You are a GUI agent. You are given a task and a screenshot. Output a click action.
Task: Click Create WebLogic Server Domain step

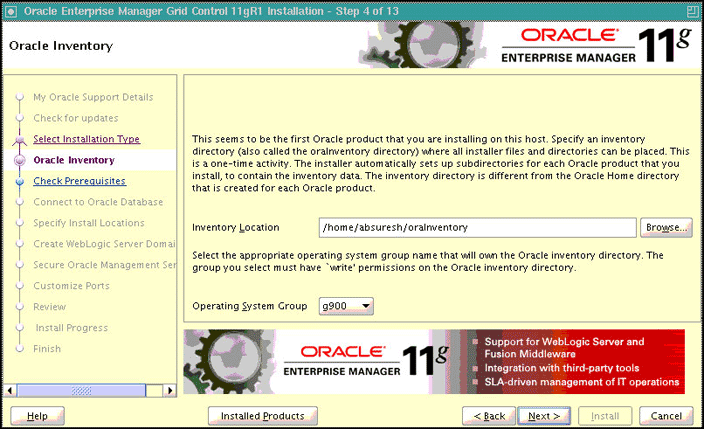[x=104, y=244]
